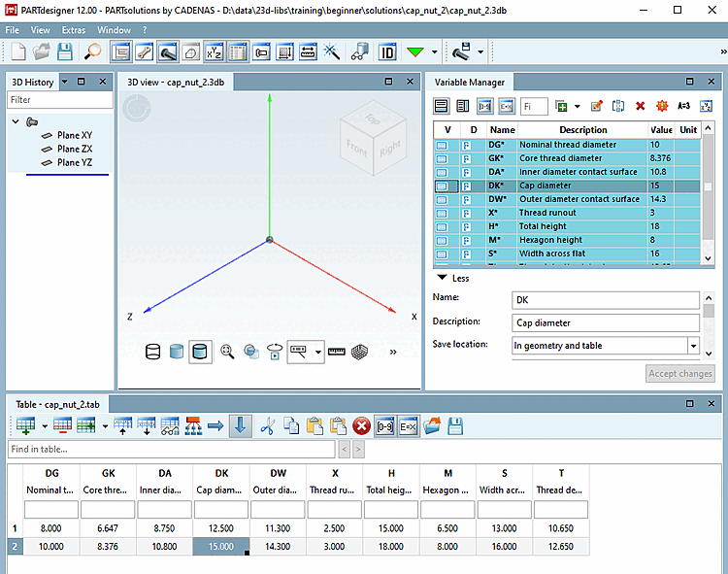Click the A=3 icon in Variable Manager
The width and height of the screenshot is (728, 574).
point(683,106)
